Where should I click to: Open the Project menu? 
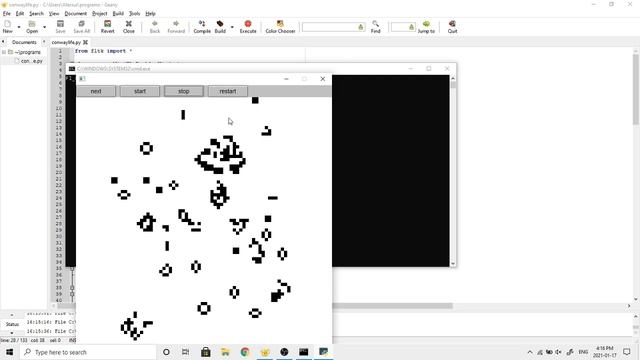point(100,13)
